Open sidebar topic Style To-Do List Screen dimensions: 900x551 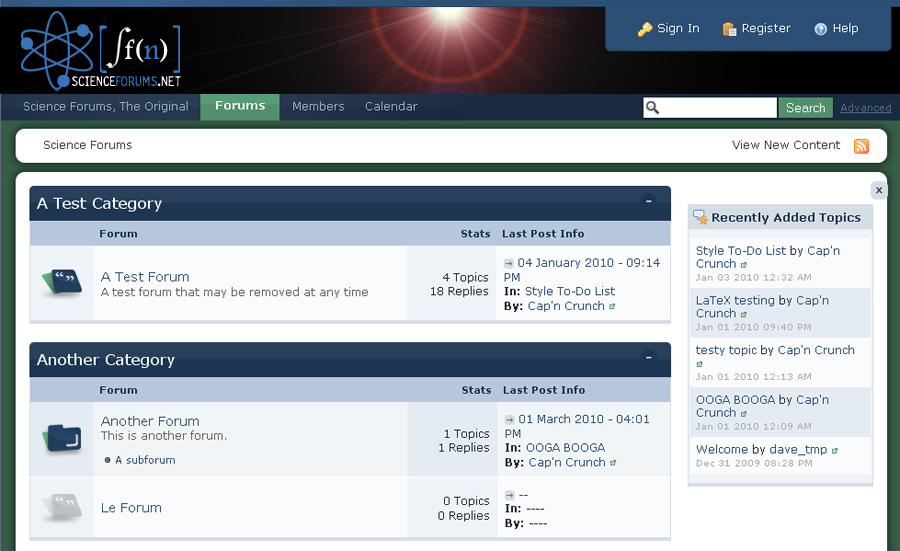(x=740, y=251)
